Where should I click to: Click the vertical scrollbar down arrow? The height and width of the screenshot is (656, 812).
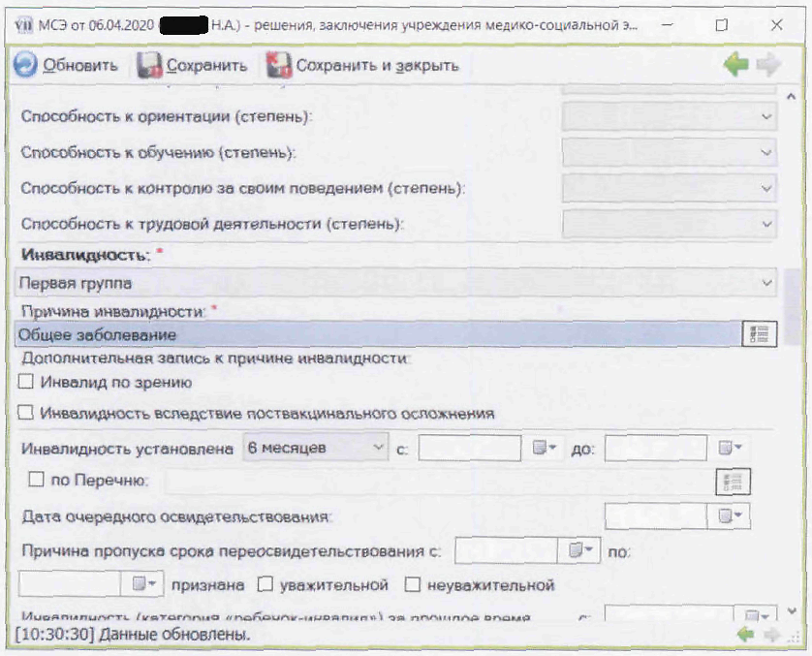793,611
